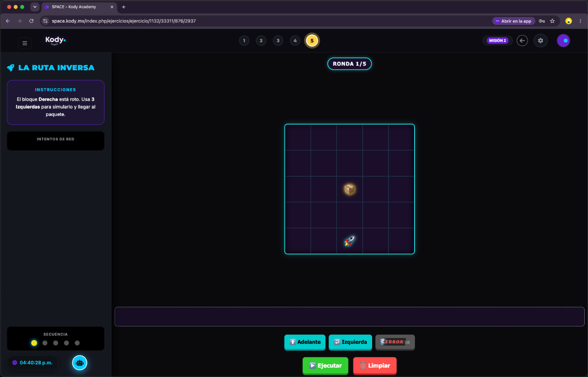Click browser forward arrow

click(20, 21)
